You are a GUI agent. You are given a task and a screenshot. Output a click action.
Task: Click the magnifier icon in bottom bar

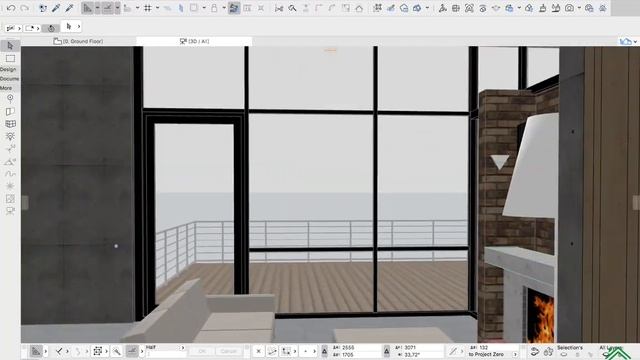click(x=116, y=351)
